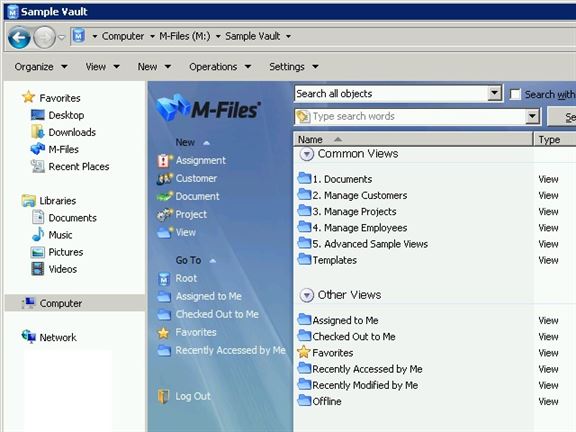This screenshot has height=432, width=576.
Task: Create new Customer from task pane
Action: click(x=187, y=179)
